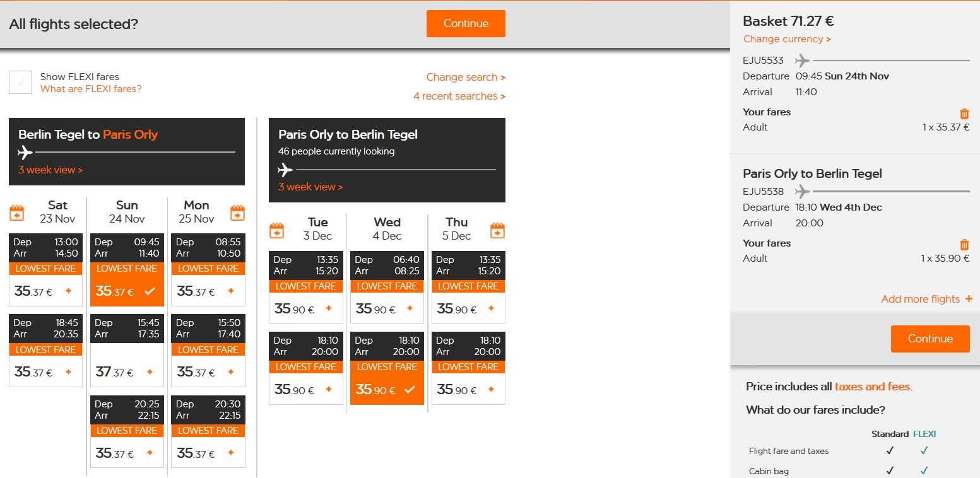Show earlier outbound dates before Sat 23 Nov
Screen dimensions: 980x478
17,213
